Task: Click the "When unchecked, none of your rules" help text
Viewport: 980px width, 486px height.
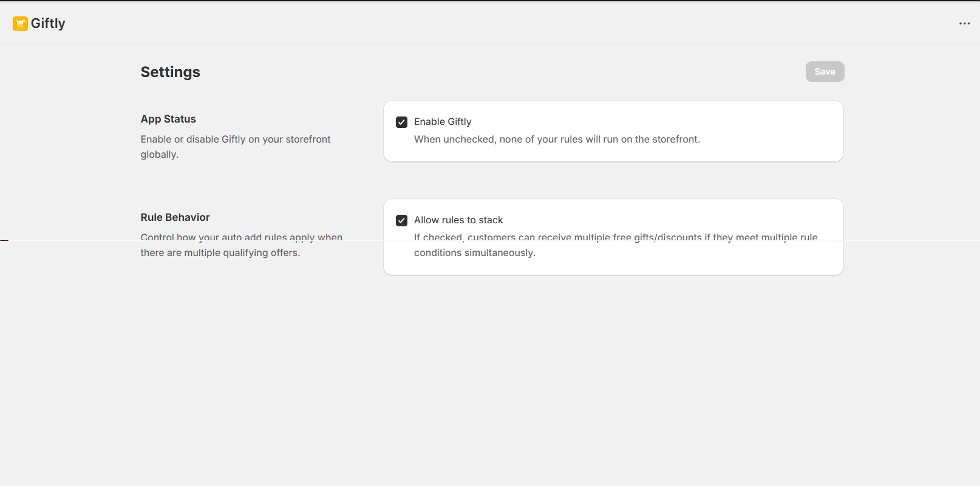Action: point(557,140)
